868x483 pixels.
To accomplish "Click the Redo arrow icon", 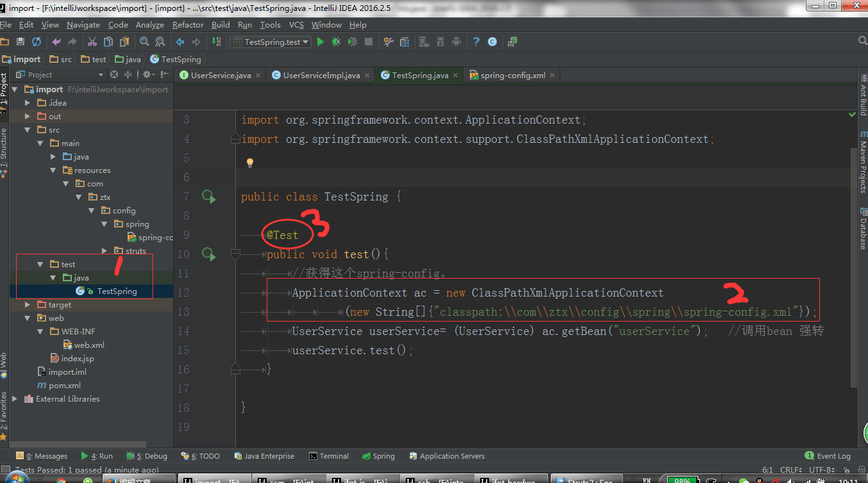I will 72,42.
